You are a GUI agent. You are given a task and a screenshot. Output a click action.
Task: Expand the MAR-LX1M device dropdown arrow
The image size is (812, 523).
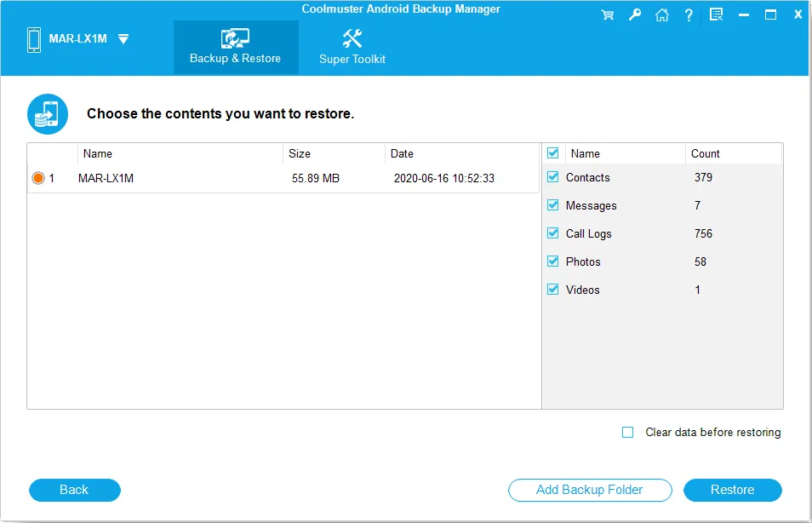point(123,39)
